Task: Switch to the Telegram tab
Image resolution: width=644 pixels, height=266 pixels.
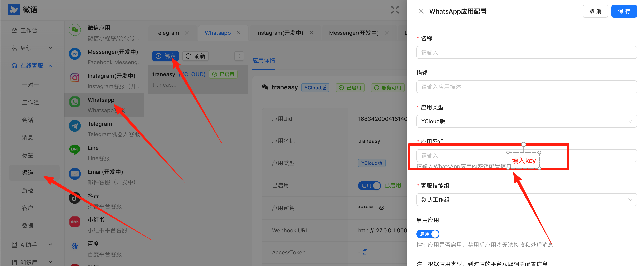Action: tap(167, 33)
